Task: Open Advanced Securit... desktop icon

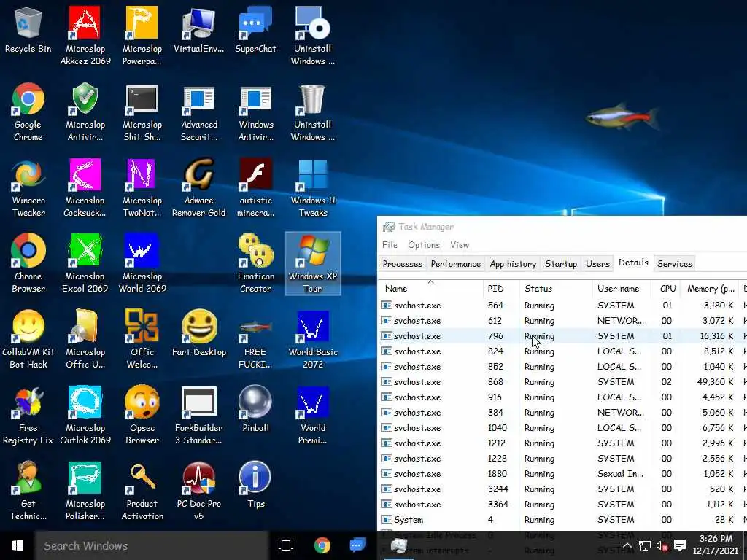Action: [198, 112]
